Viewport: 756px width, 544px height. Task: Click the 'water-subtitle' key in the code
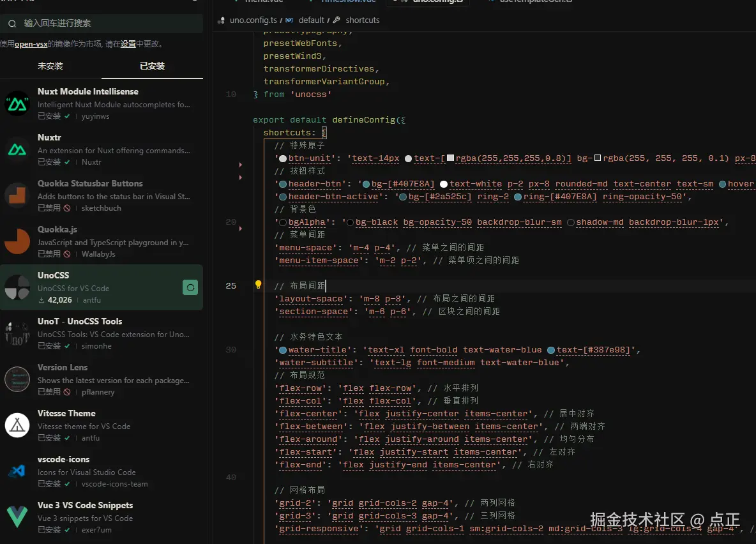(316, 363)
